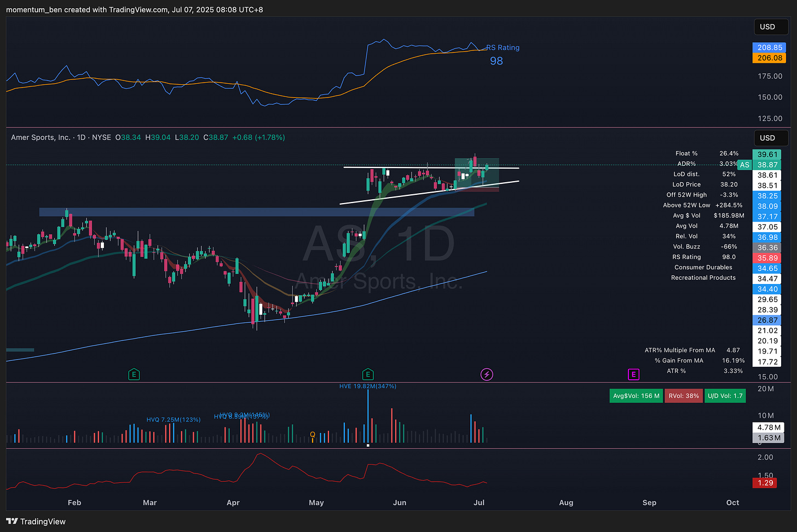Click the 37.17 blue price label
Screen dimensions: 797x532
[x=767, y=217]
